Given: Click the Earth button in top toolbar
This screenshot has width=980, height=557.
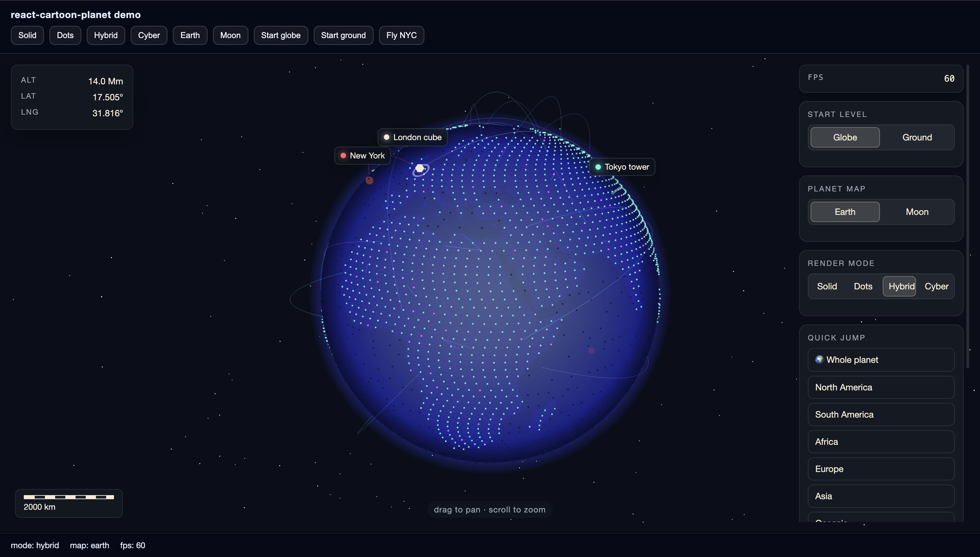Looking at the screenshot, I should coord(190,35).
